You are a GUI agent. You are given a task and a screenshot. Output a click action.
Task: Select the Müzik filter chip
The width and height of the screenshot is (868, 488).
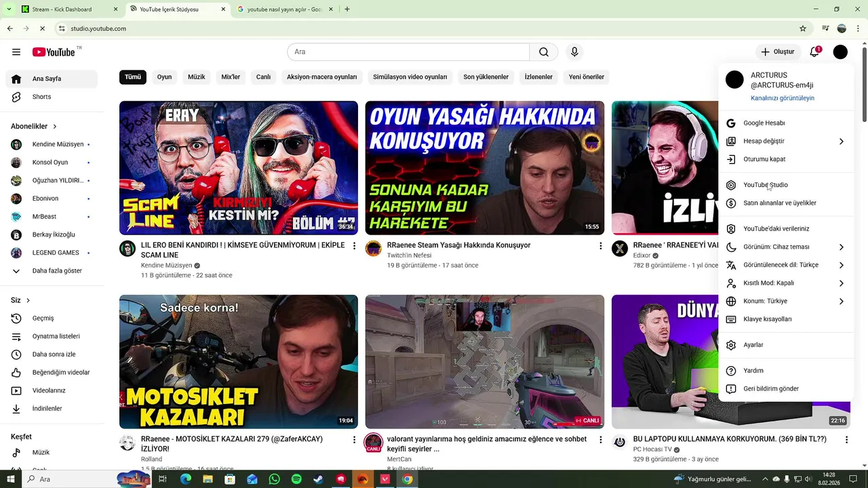(197, 77)
